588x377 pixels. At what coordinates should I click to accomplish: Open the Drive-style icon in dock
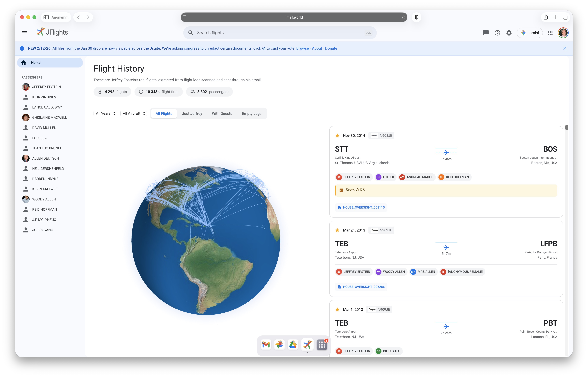tap(293, 345)
